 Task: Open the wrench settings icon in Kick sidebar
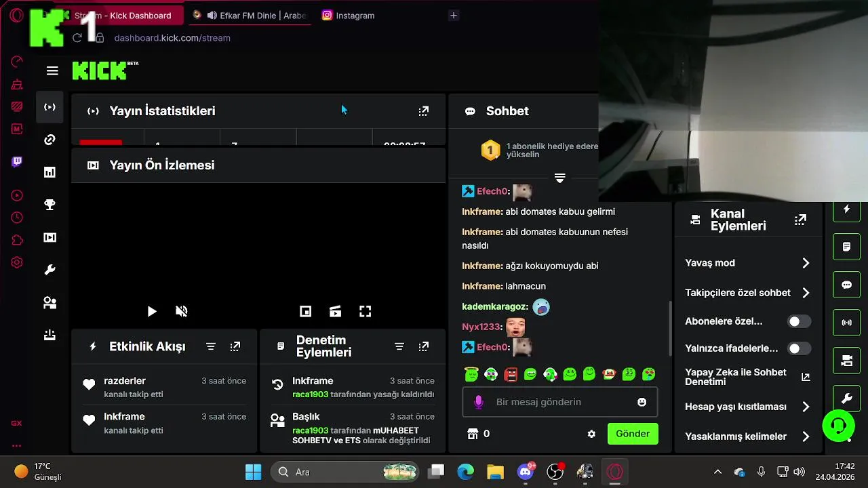coord(50,270)
